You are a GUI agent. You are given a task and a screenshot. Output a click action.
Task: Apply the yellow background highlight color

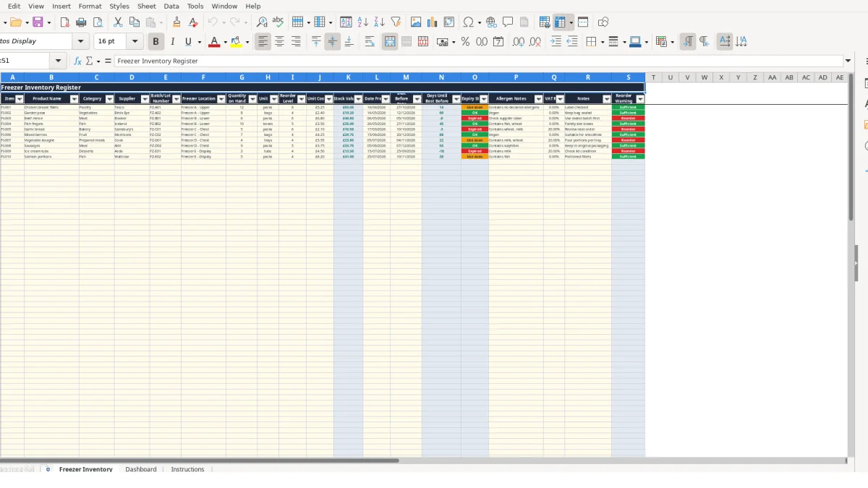click(236, 42)
